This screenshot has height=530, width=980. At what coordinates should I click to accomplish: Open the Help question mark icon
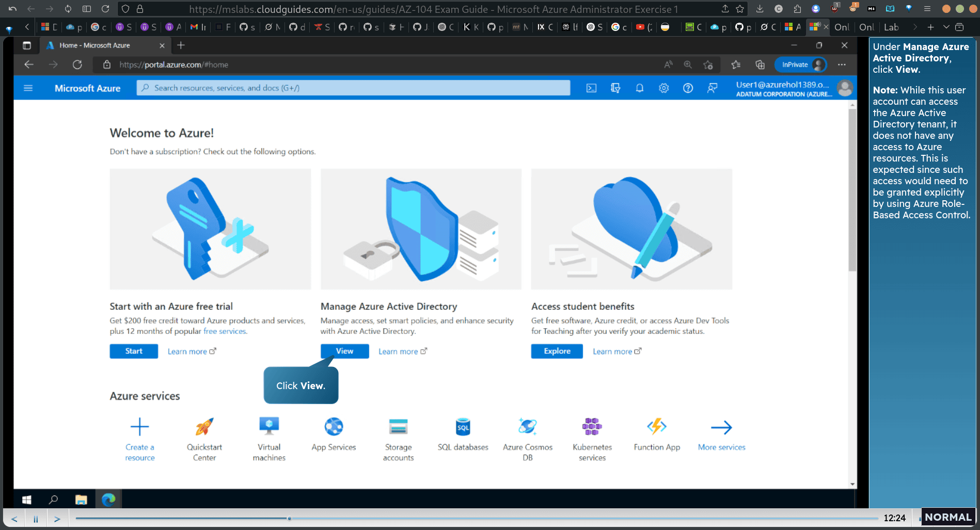click(688, 88)
